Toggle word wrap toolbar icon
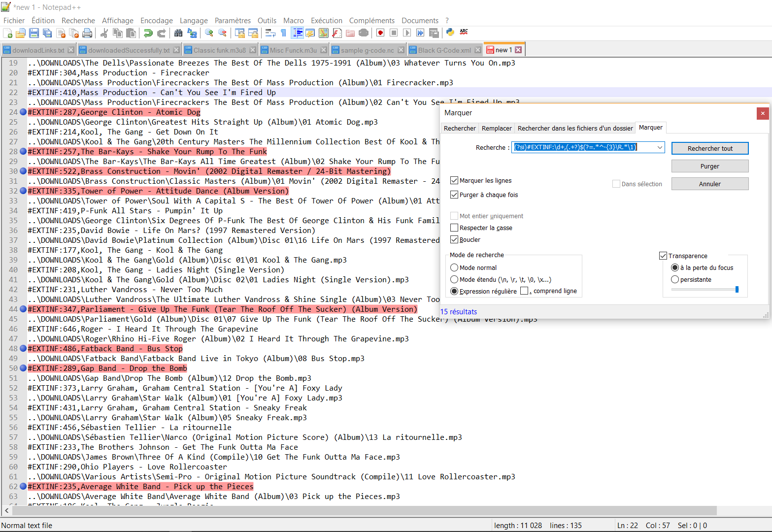 pos(270,33)
